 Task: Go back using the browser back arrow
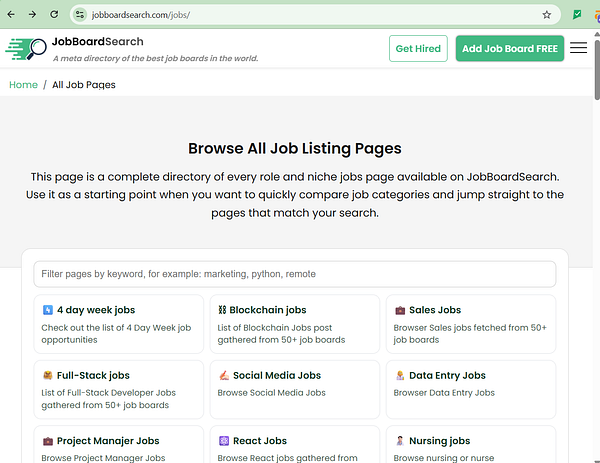[11, 15]
